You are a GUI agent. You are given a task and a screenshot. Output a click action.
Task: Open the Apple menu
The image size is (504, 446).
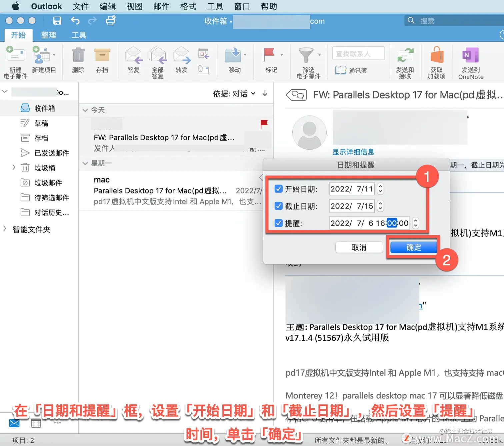pos(16,6)
